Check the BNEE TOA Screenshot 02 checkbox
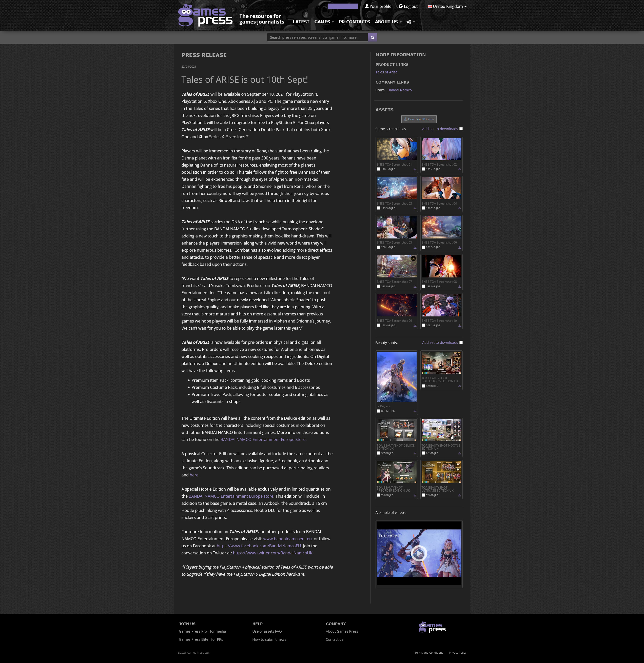Viewport: 644px width, 663px height. (423, 169)
